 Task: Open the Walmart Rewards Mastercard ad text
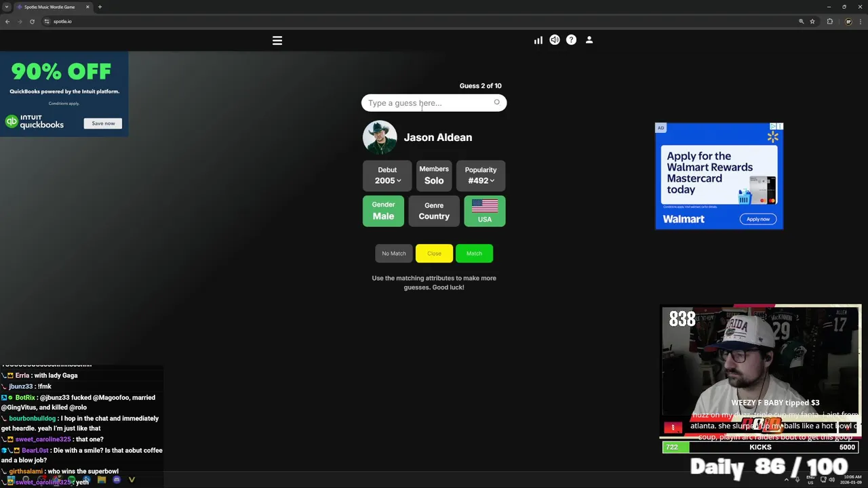click(709, 173)
